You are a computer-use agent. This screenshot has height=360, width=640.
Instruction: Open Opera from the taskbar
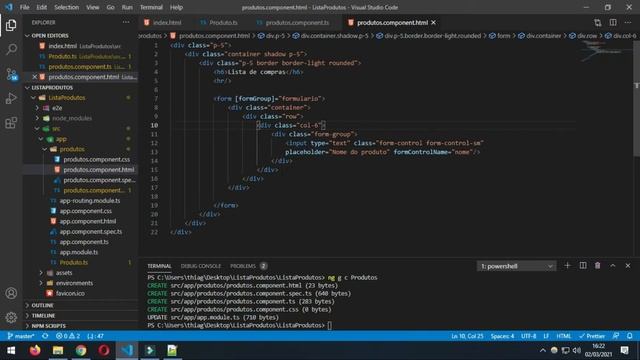pos(104,350)
